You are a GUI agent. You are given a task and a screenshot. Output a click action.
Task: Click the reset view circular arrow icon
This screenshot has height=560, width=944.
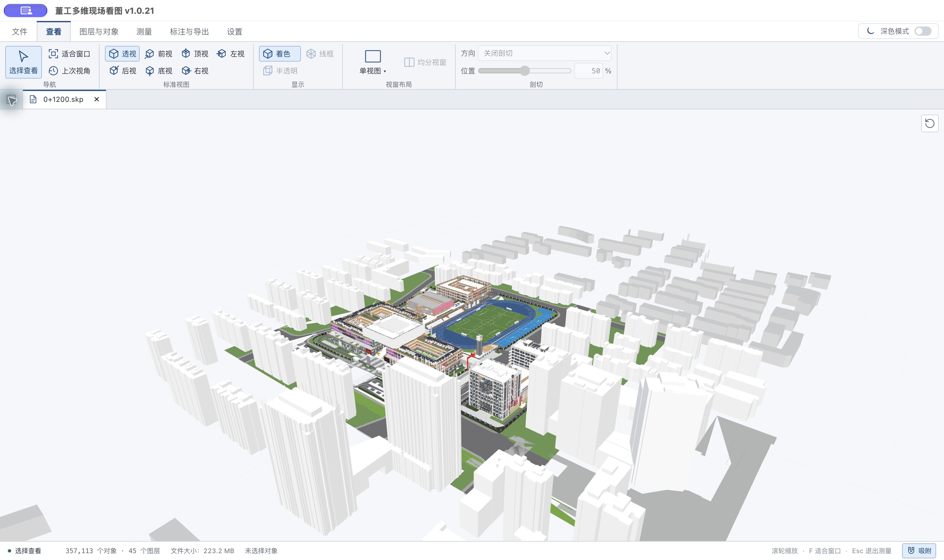(930, 123)
